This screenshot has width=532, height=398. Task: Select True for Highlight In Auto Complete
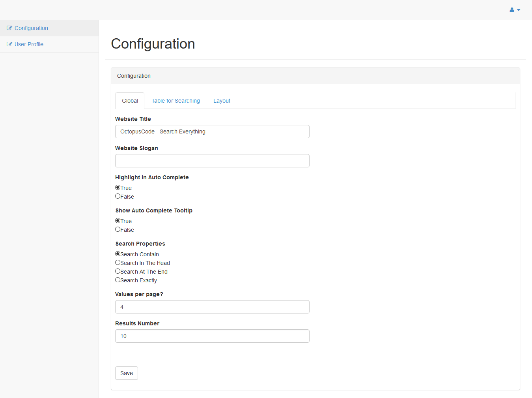coord(118,188)
